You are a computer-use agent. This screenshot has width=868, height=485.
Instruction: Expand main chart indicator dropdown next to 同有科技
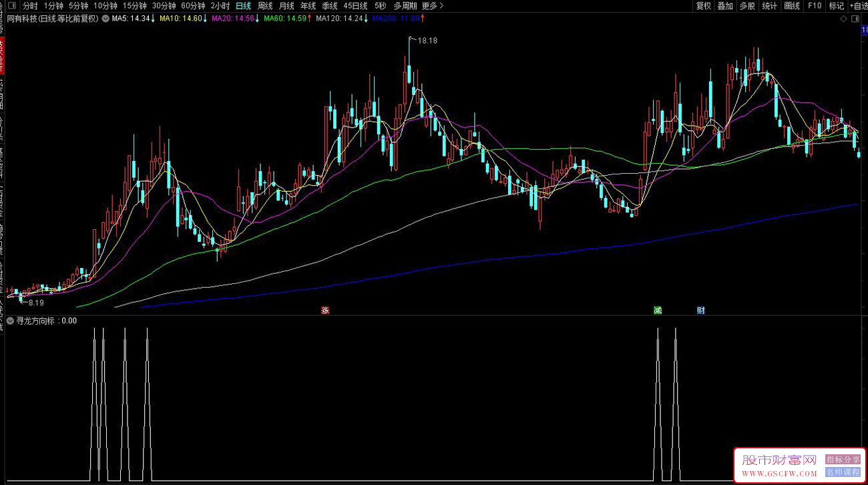[105, 19]
